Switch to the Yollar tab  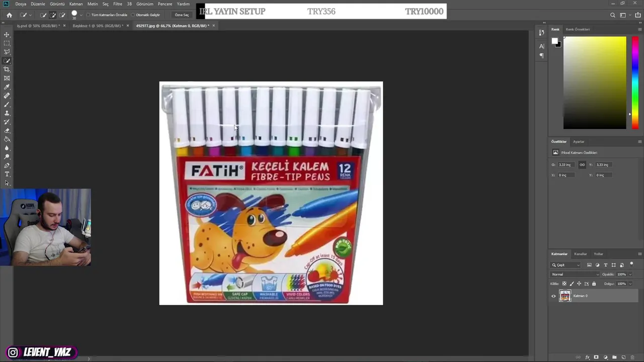[x=598, y=254]
